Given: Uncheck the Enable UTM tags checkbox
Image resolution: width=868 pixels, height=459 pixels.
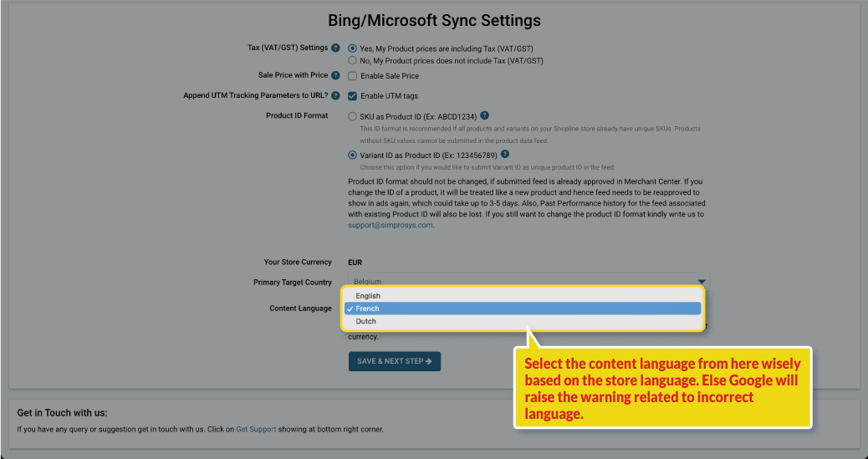Looking at the screenshot, I should 352,96.
